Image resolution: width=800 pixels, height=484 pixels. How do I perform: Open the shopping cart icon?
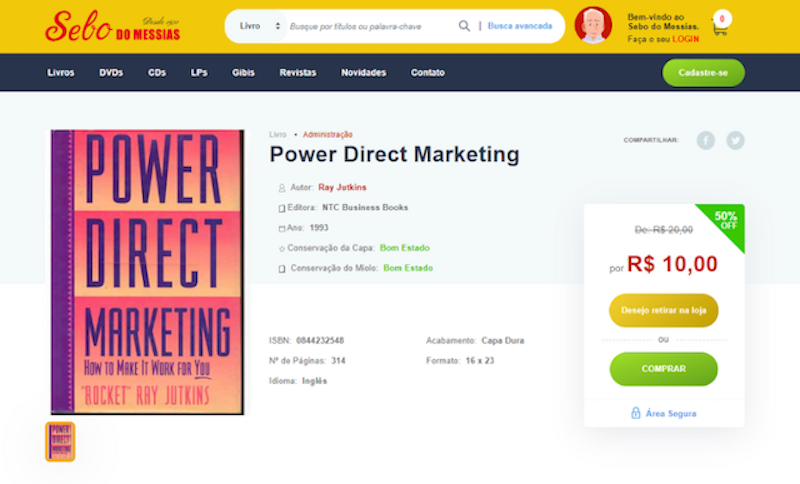click(x=720, y=24)
